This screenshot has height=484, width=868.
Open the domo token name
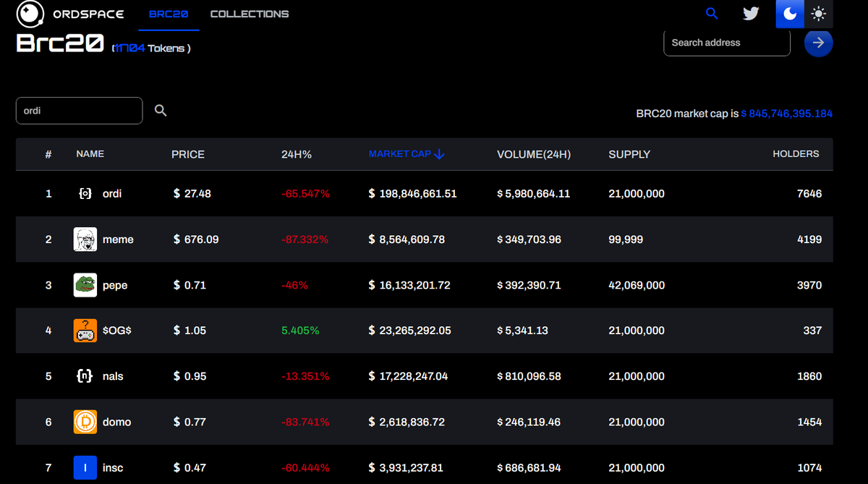pos(117,422)
